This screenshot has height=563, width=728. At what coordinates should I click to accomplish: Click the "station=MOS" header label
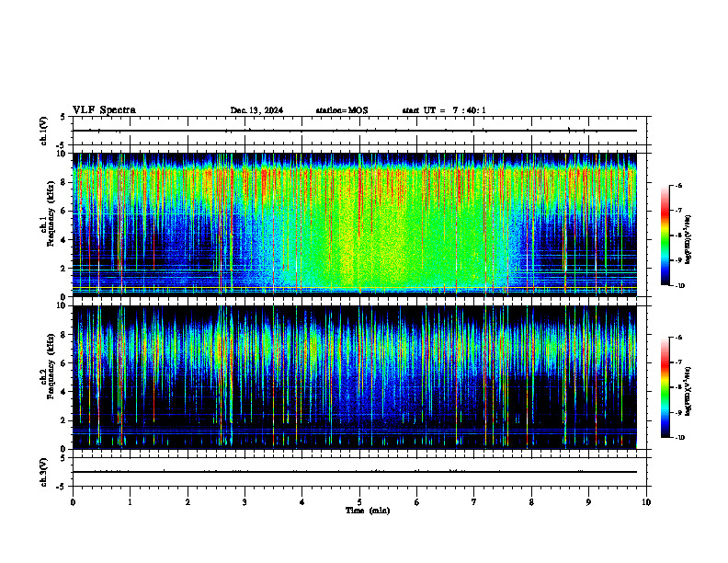342,110
